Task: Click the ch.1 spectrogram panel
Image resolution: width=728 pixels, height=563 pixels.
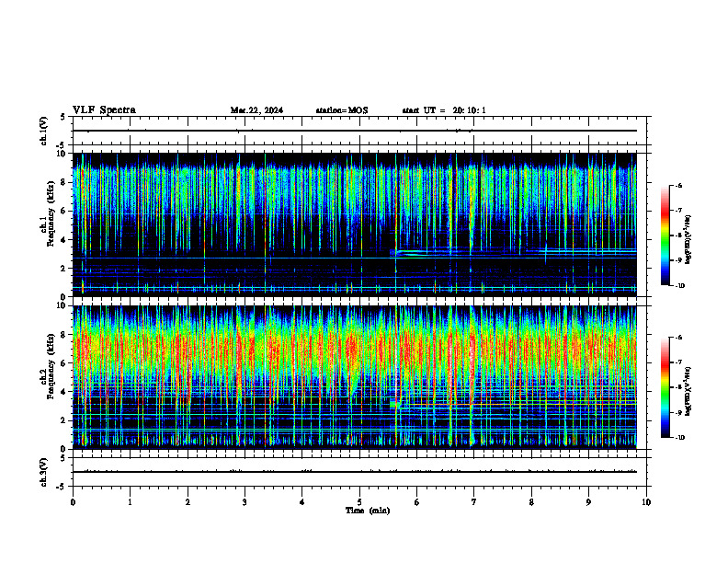Action: 354,224
